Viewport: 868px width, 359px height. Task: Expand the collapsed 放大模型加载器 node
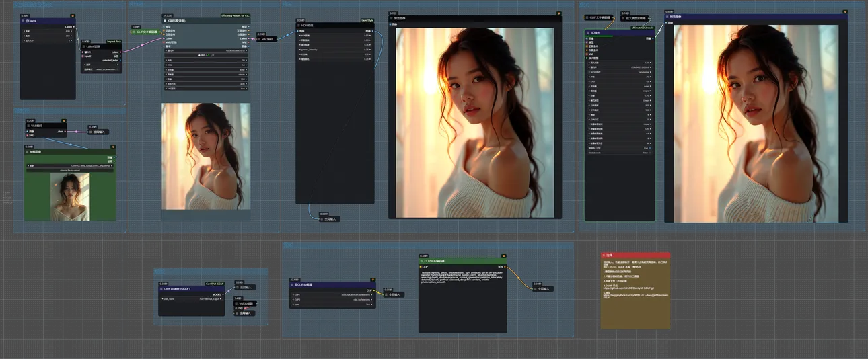[x=624, y=18]
